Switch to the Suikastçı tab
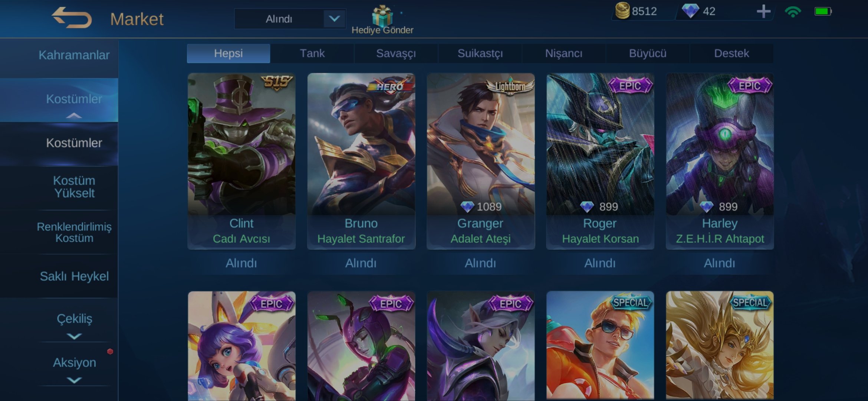Screen dimensions: 868x401 tap(480, 53)
